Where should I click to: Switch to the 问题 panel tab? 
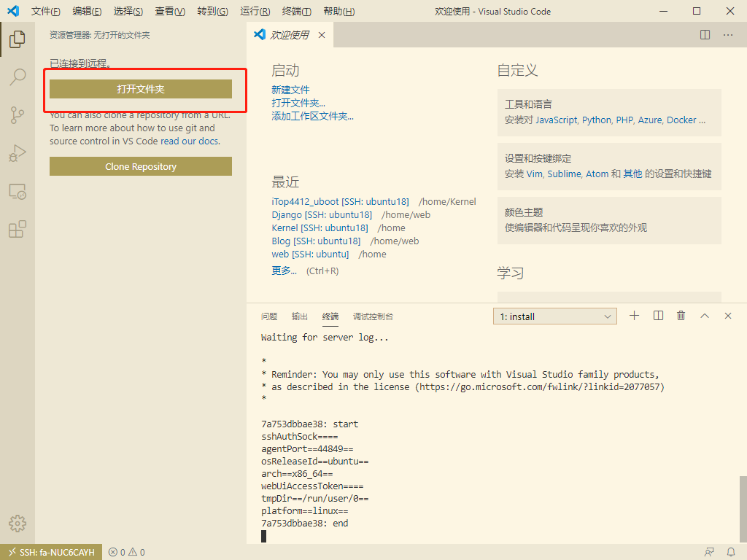tap(269, 316)
